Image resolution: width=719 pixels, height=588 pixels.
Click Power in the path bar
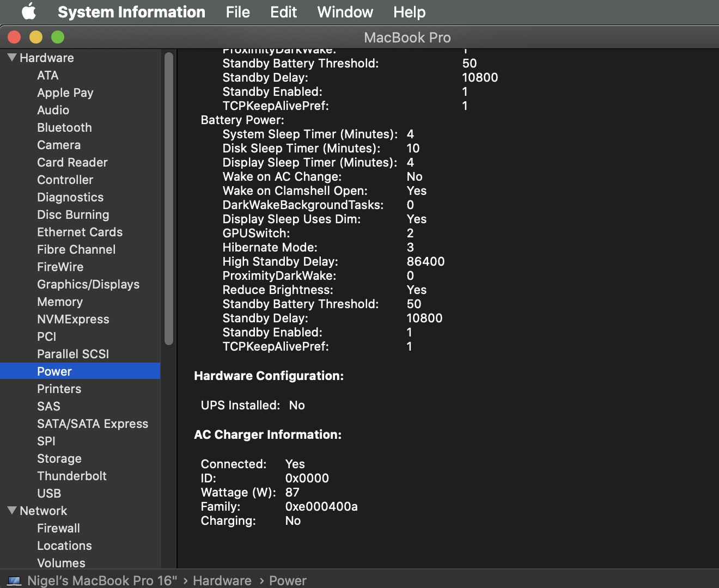pos(288,580)
